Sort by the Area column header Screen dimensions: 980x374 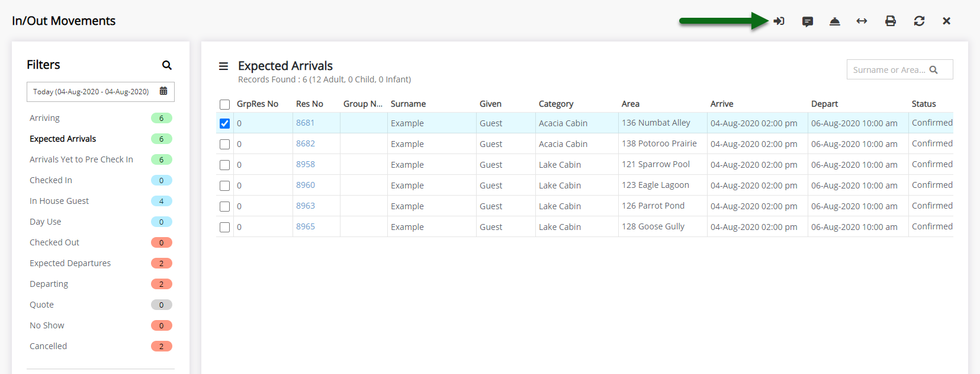pyautogui.click(x=631, y=104)
